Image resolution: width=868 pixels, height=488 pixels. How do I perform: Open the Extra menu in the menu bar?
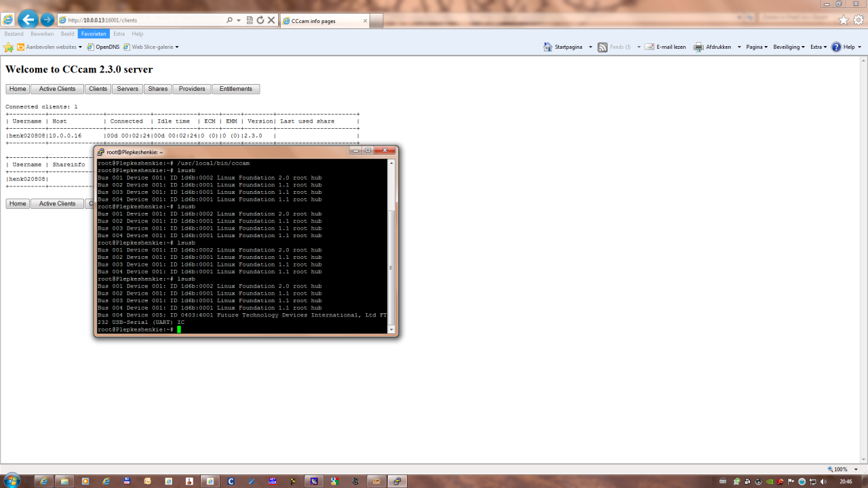click(x=119, y=33)
